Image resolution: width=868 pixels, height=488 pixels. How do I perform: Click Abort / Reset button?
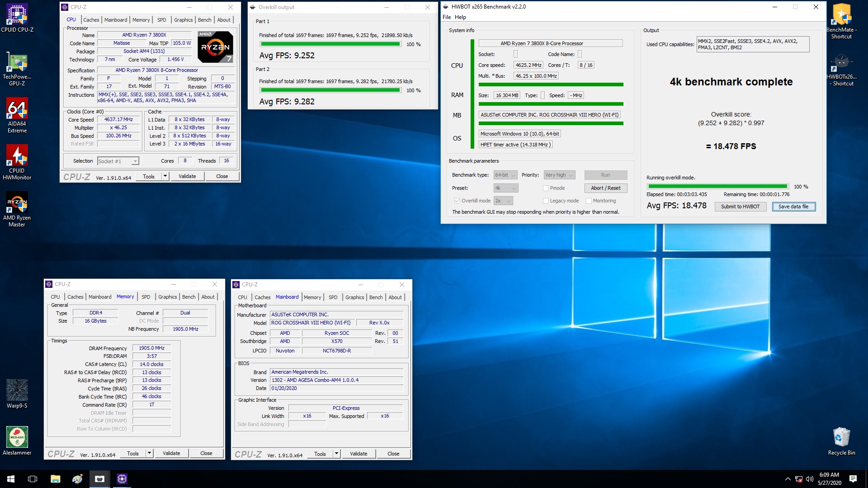tap(605, 188)
